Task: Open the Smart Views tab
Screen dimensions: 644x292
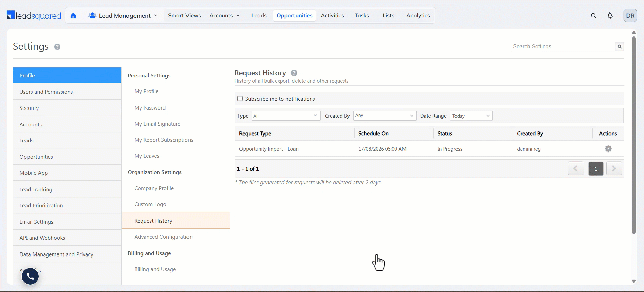Action: coord(184,16)
